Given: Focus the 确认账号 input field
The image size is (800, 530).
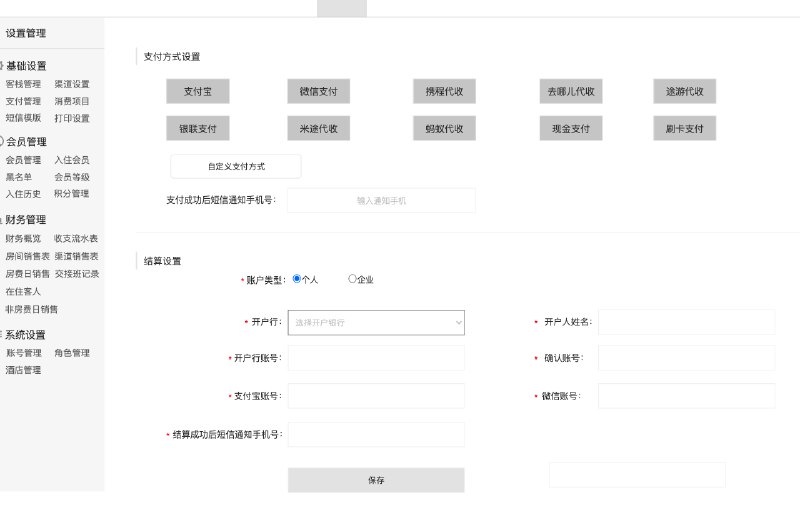Looking at the screenshot, I should pos(687,358).
